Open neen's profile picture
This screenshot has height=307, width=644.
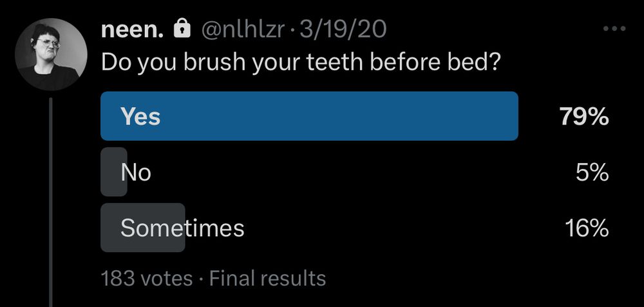point(51,54)
